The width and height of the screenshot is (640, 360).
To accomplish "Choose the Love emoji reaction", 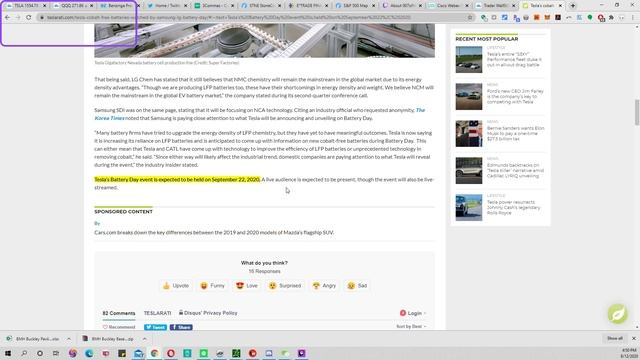I will [x=247, y=286].
